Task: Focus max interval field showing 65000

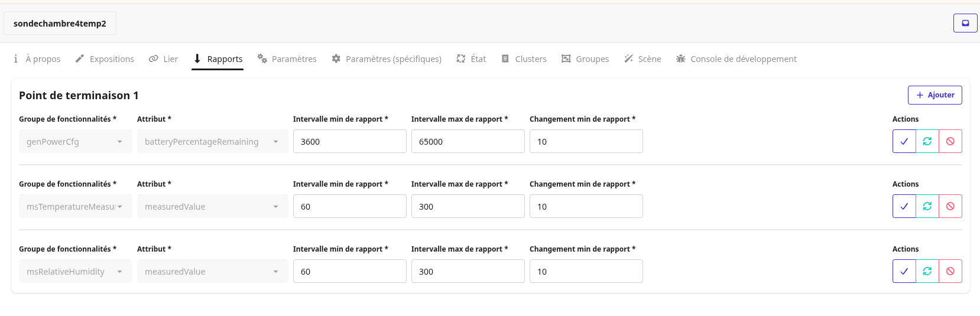Action: coord(468,141)
